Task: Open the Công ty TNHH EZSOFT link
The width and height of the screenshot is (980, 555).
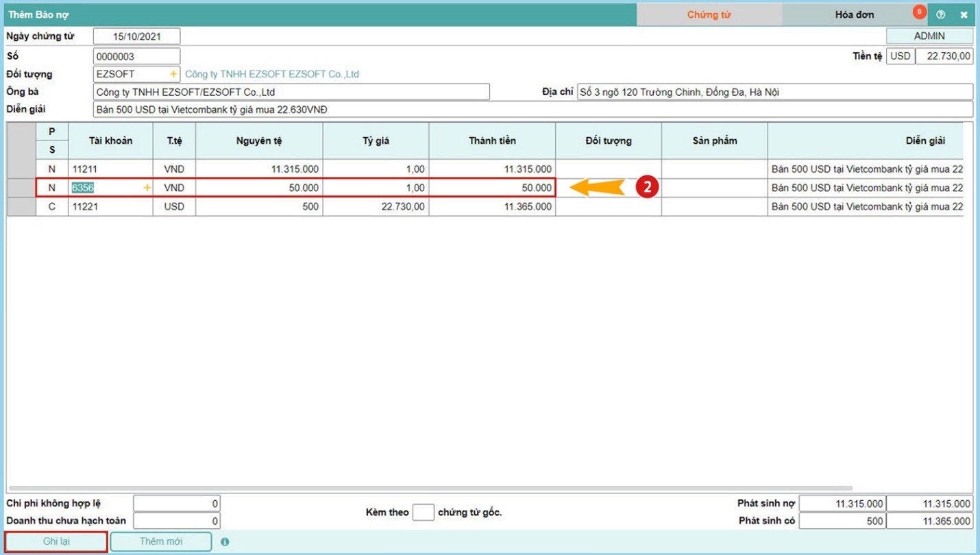Action: 272,74
